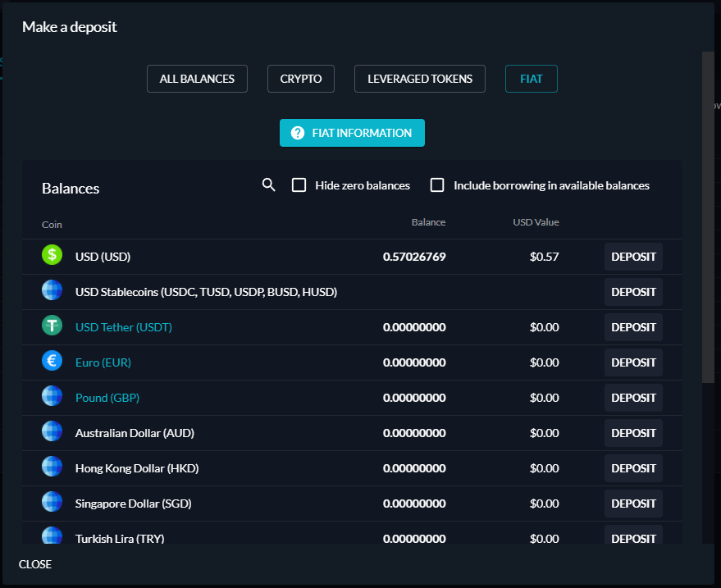Click the USD Tether coin icon

coord(52,326)
